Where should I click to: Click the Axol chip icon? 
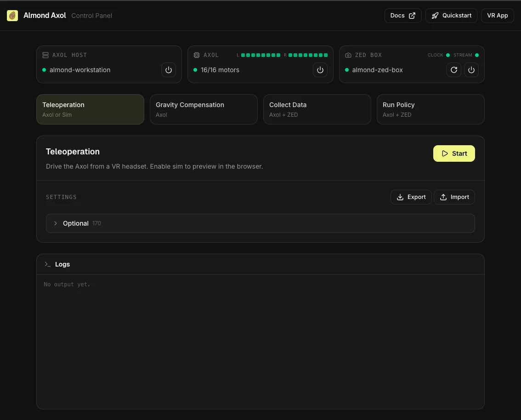pos(197,55)
